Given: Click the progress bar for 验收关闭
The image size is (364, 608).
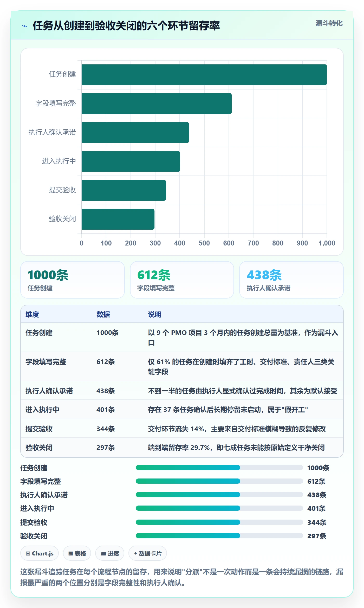Looking at the screenshot, I should [x=219, y=536].
